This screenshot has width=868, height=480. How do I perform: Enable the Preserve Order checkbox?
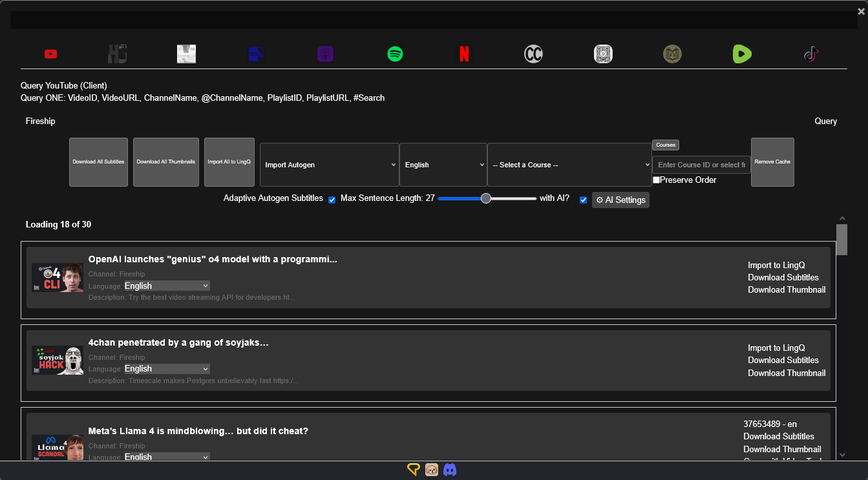[656, 180]
